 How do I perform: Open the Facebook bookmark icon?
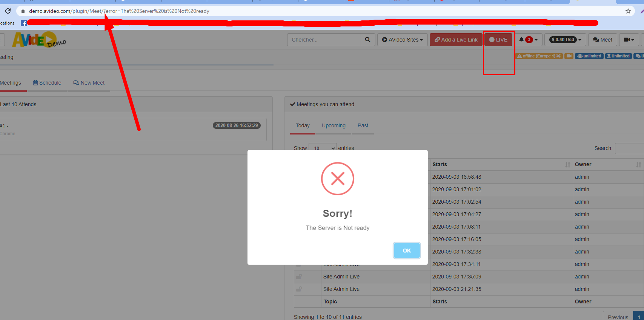[x=24, y=23]
